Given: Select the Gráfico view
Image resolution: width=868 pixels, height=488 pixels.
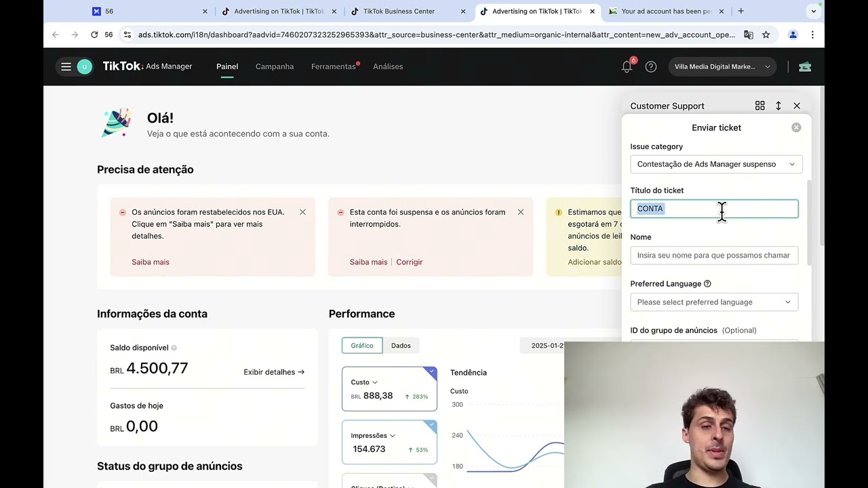Looking at the screenshot, I should click(x=362, y=346).
